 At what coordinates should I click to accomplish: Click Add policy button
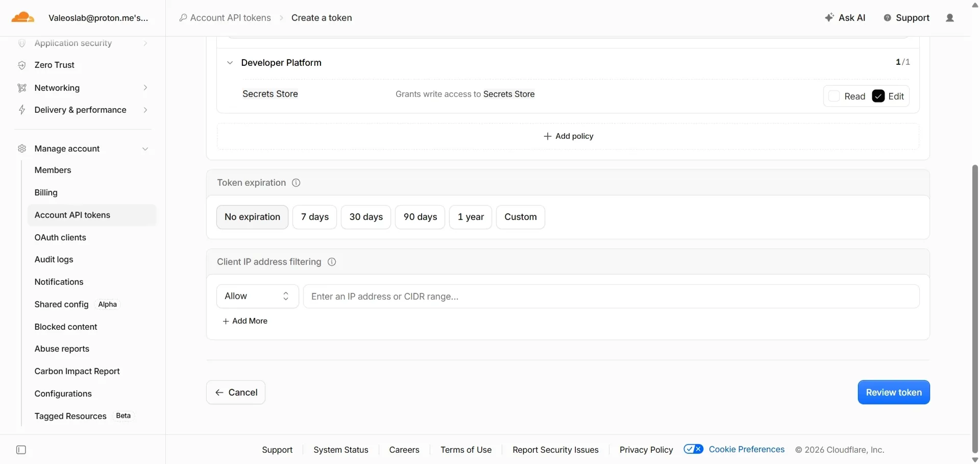click(568, 136)
